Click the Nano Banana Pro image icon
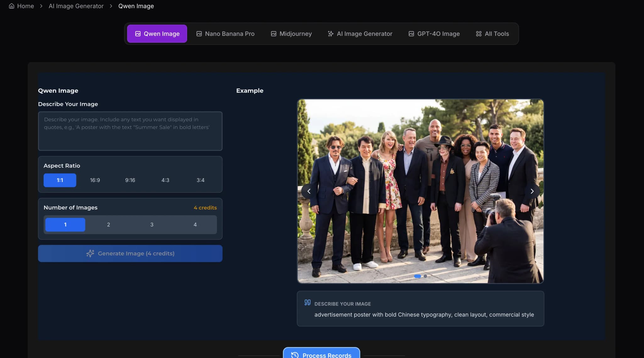Viewport: 644px width, 358px height. 199,34
